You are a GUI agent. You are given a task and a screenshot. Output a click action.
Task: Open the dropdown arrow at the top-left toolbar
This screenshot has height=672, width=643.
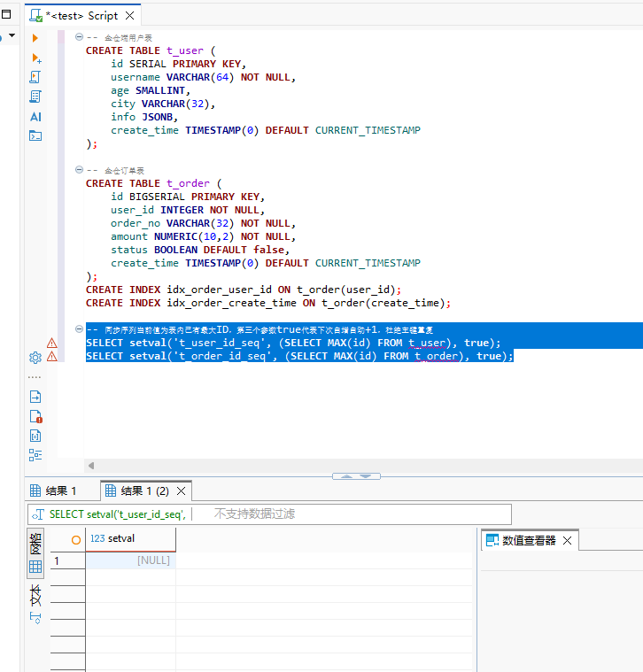click(x=12, y=35)
